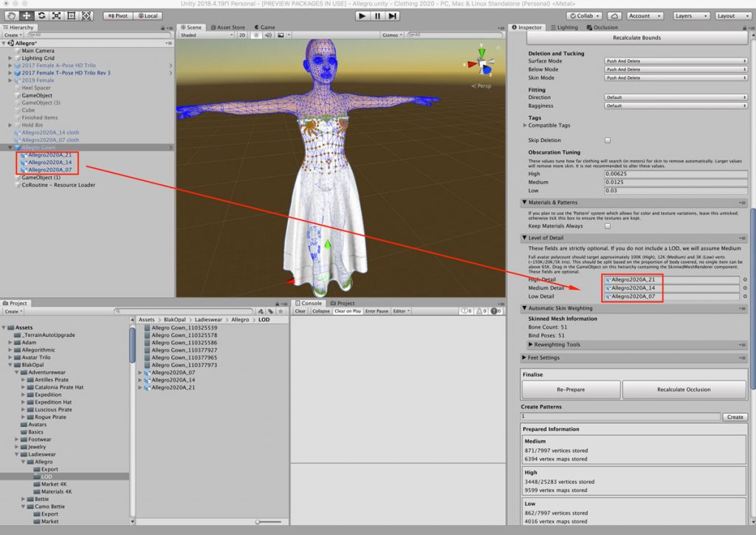The width and height of the screenshot is (756, 535).
Task: Select the Rect Transform tool
Action: tap(72, 16)
